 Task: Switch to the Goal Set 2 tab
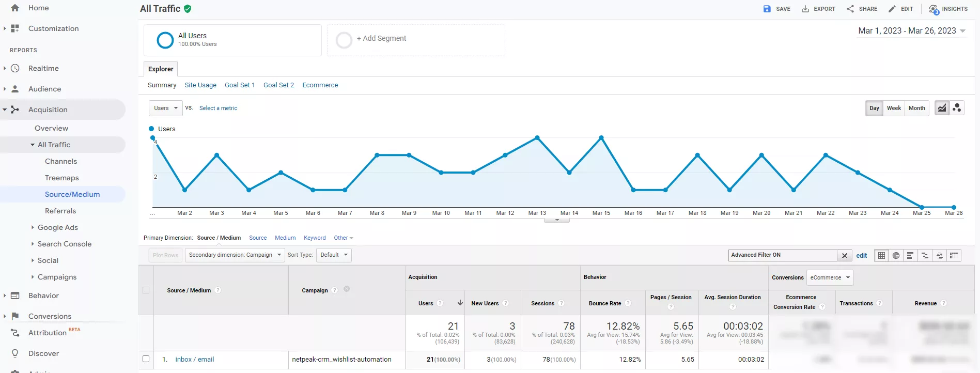[278, 85]
